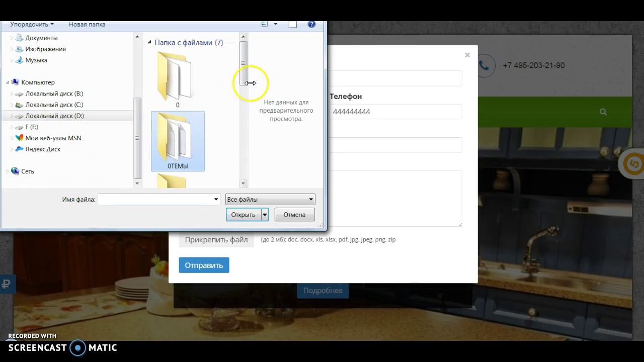This screenshot has width=644, height=362.
Task: Change the view mode icon
Action: pos(265,24)
